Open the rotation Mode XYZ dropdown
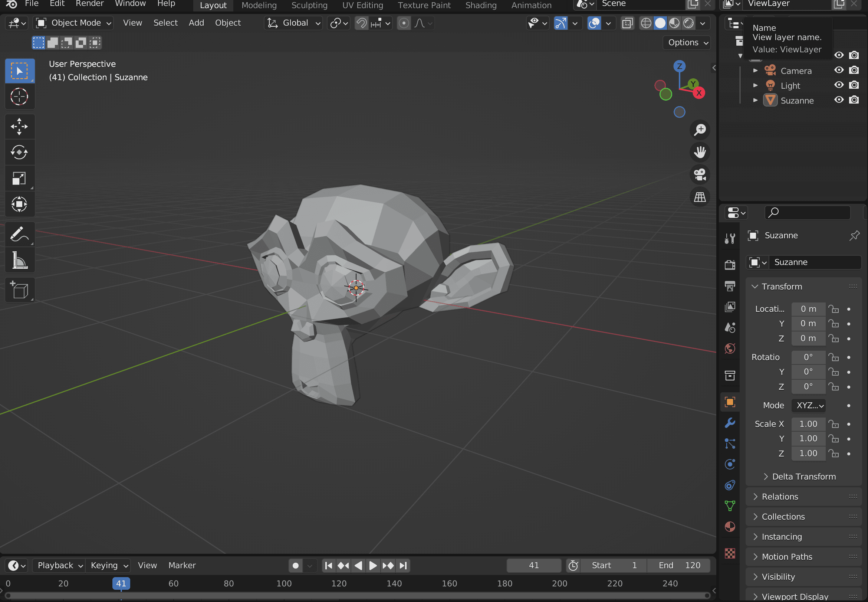868x602 pixels. point(809,406)
